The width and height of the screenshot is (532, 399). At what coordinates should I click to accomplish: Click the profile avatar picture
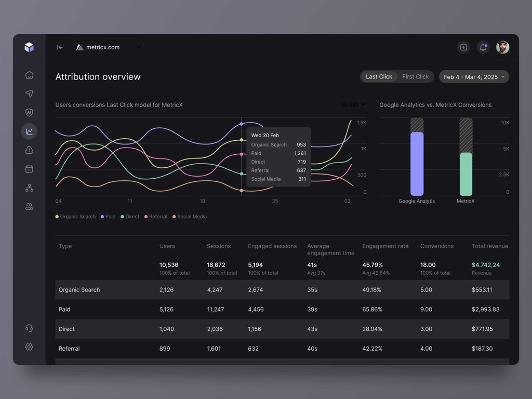(x=502, y=47)
